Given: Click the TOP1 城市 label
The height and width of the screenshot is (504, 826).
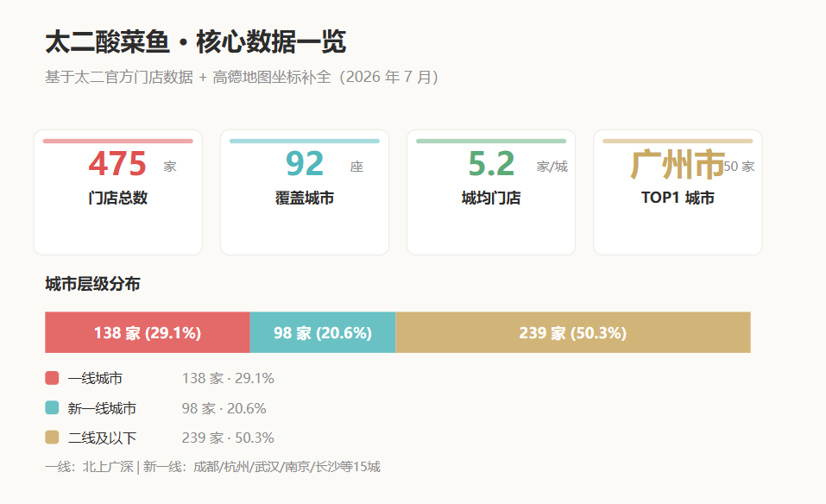Looking at the screenshot, I should [678, 198].
